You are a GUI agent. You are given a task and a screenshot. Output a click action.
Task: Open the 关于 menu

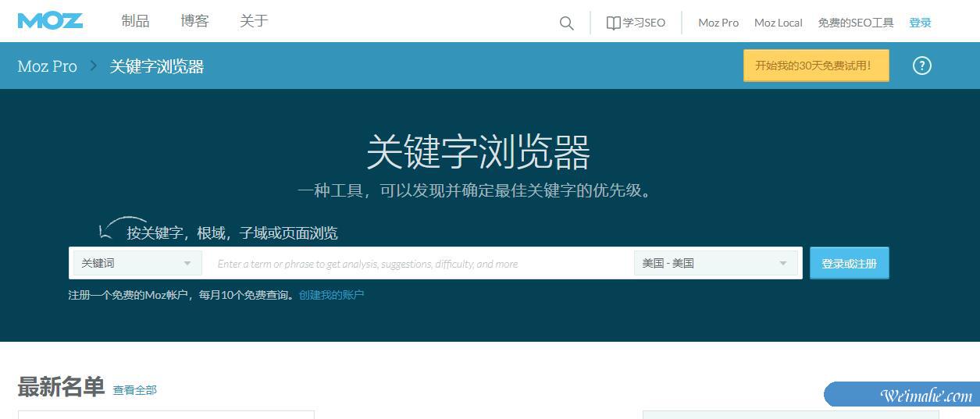tap(254, 21)
